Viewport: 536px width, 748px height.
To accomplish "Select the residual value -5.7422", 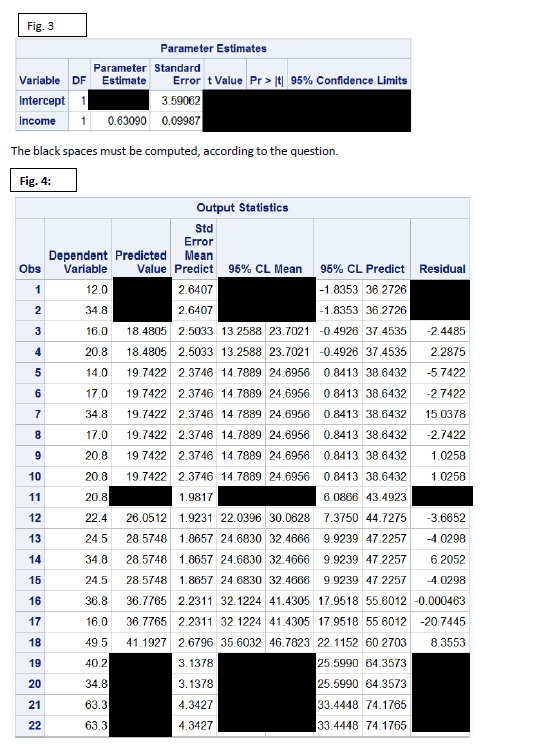I will point(446,373).
